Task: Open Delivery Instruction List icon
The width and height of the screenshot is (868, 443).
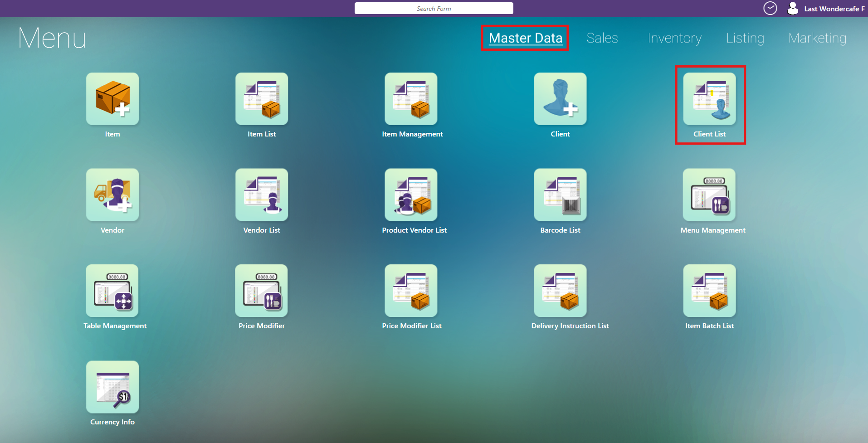Action: (x=560, y=291)
